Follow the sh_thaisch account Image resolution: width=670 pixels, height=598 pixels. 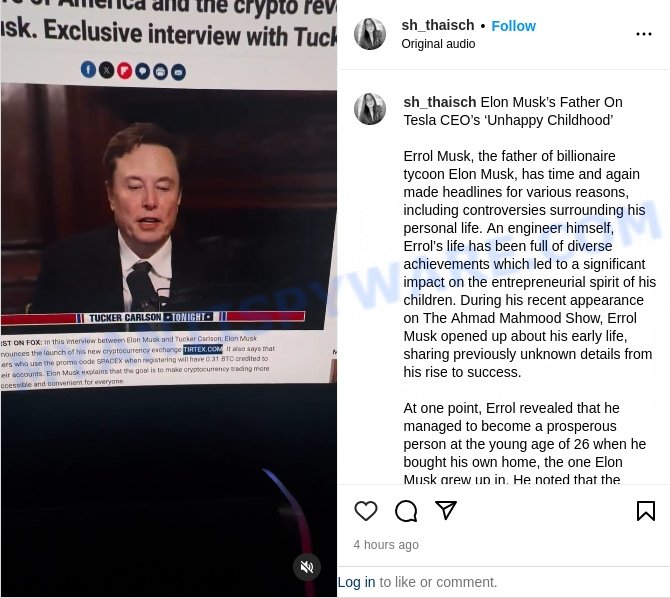coord(513,26)
